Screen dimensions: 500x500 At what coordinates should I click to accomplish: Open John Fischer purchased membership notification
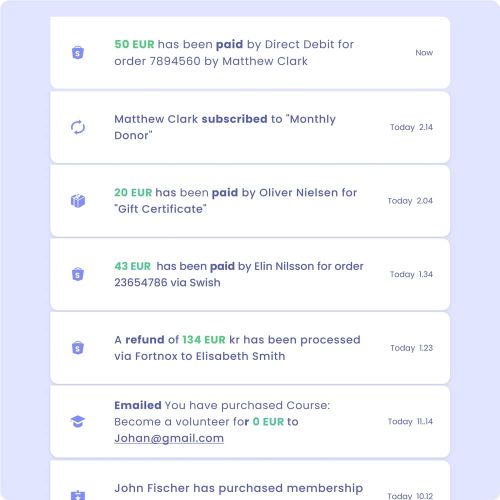pos(250,481)
